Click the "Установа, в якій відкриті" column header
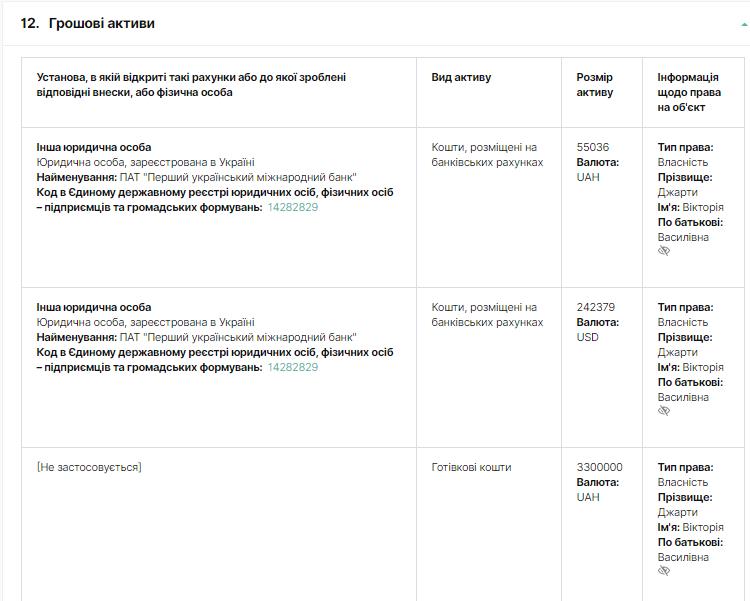 (x=192, y=85)
